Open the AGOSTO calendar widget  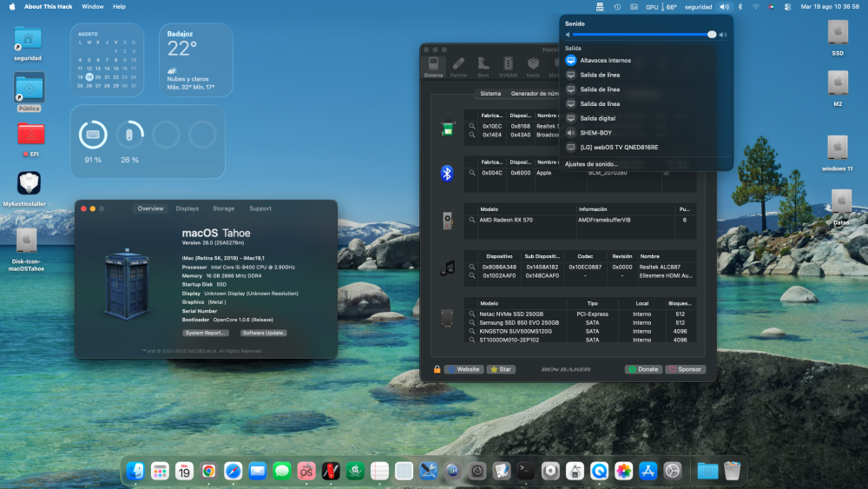tap(107, 60)
